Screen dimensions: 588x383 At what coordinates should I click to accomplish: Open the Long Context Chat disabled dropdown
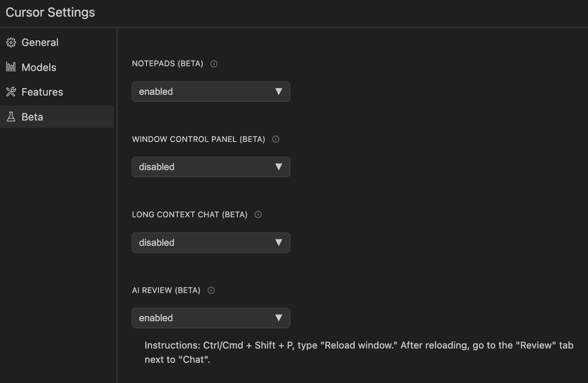tap(211, 243)
